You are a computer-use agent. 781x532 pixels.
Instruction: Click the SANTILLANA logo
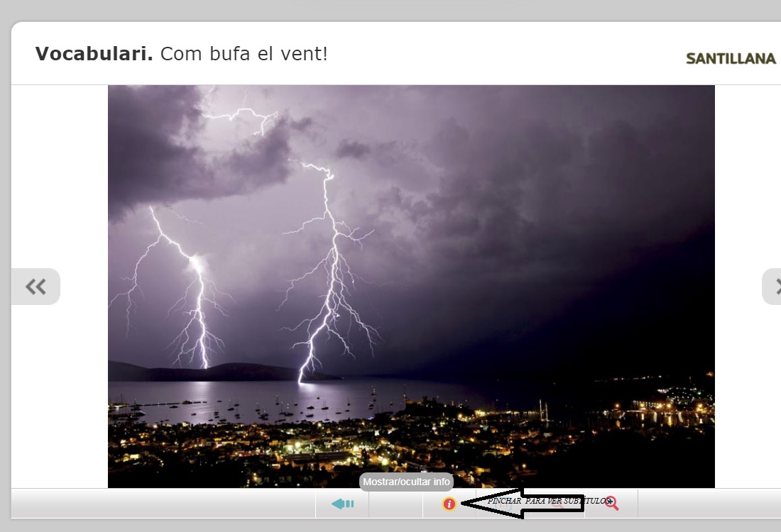[x=731, y=59]
